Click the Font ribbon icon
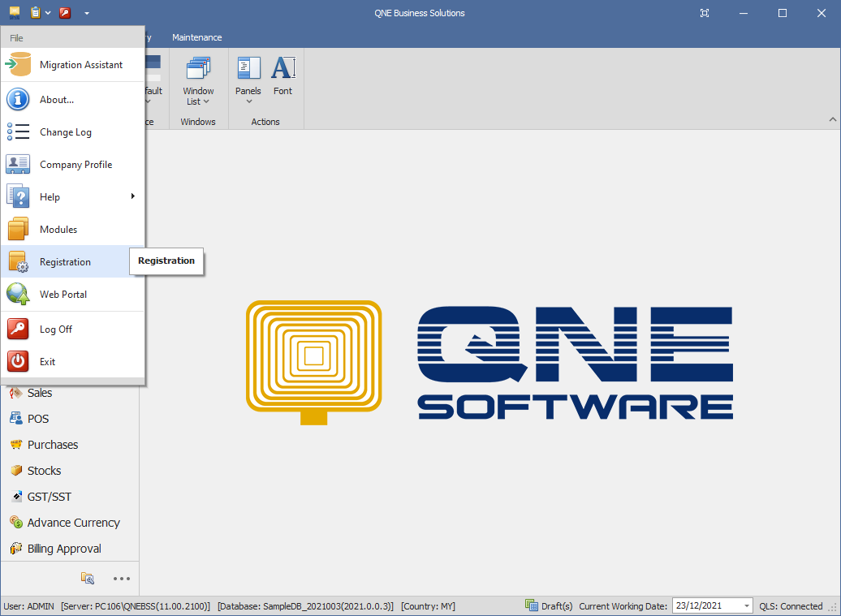Image resolution: width=841 pixels, height=616 pixels. [283, 69]
